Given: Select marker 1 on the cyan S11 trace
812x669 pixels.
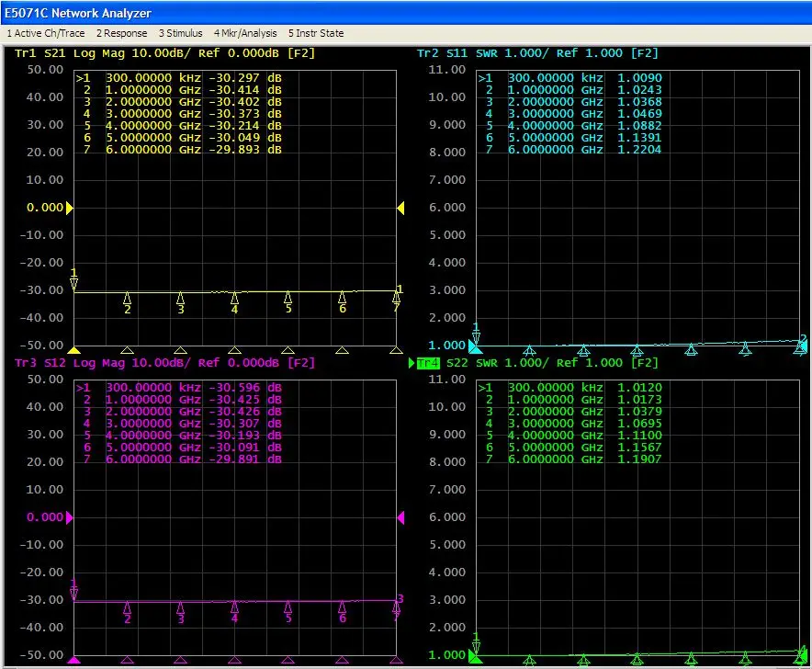Looking at the screenshot, I should [x=476, y=334].
